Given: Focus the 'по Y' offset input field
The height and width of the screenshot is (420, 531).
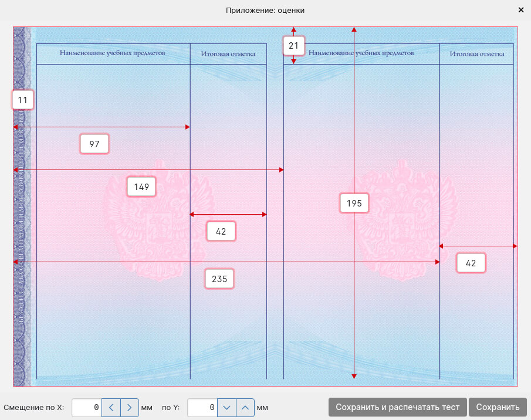Looking at the screenshot, I should pos(202,407).
